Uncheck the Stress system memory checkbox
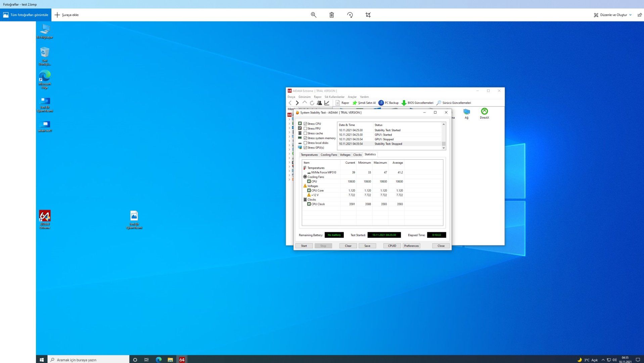This screenshot has height=363, width=644. click(305, 138)
